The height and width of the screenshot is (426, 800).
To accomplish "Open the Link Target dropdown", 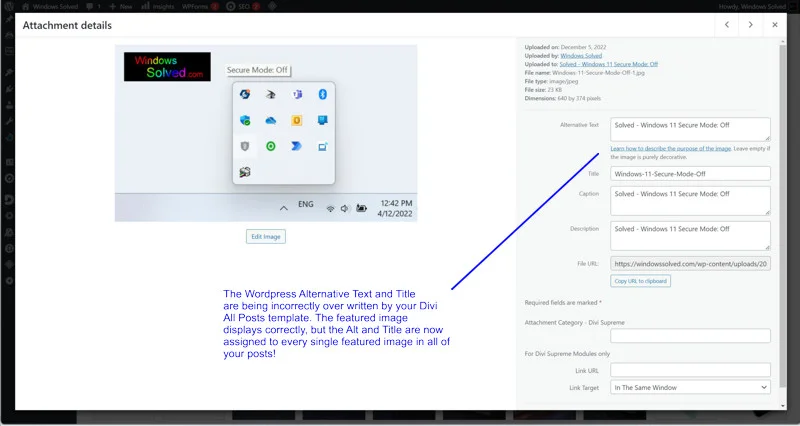I will [x=690, y=387].
